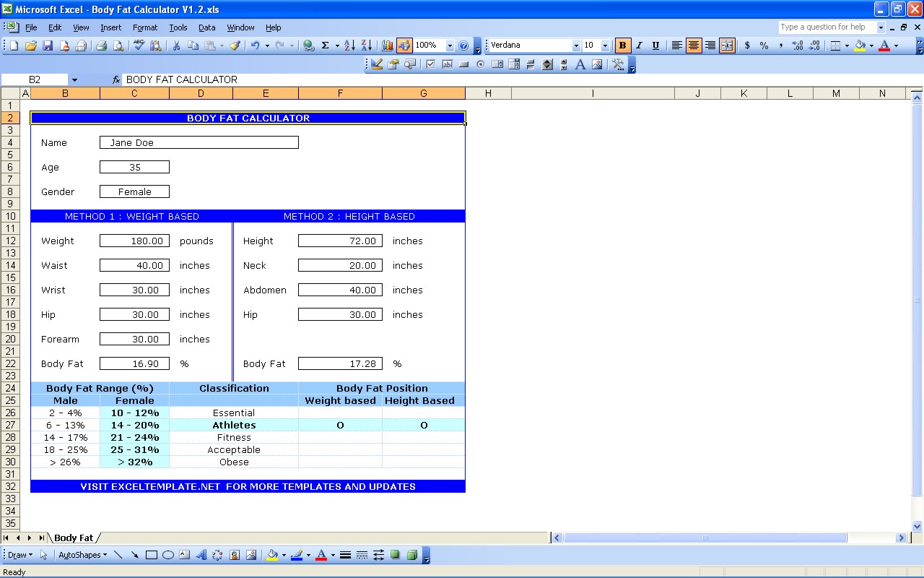The width and height of the screenshot is (924, 578).
Task: Apply the yellow Fill Color swatch
Action: click(859, 46)
